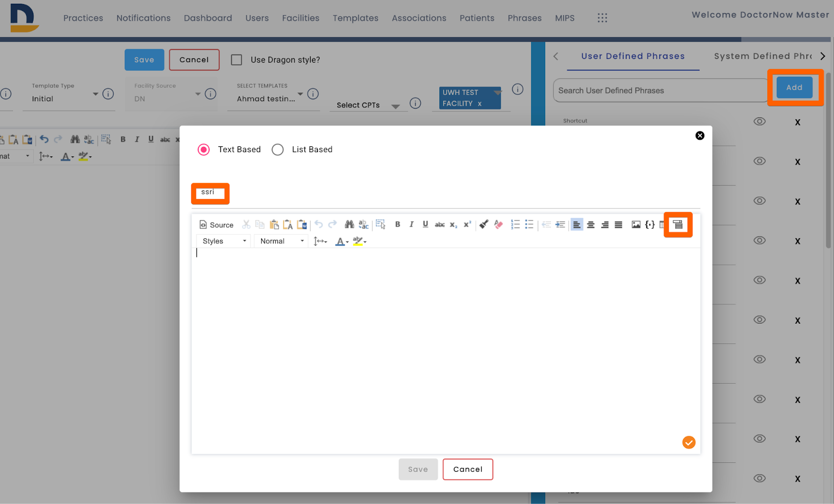Click the blue Save button for the template
The width and height of the screenshot is (834, 504).
(144, 60)
